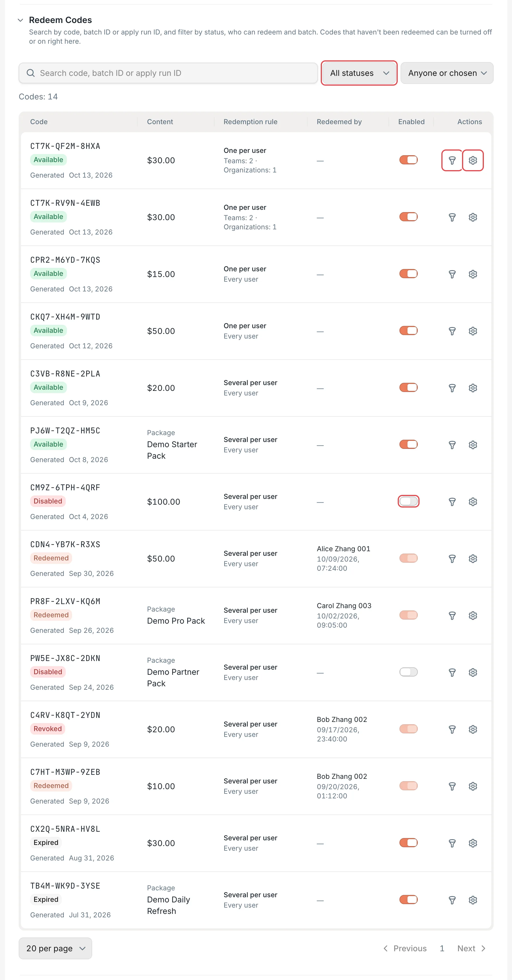This screenshot has height=980, width=512.
Task: Click the Revoked status badge
Action: tap(47, 729)
